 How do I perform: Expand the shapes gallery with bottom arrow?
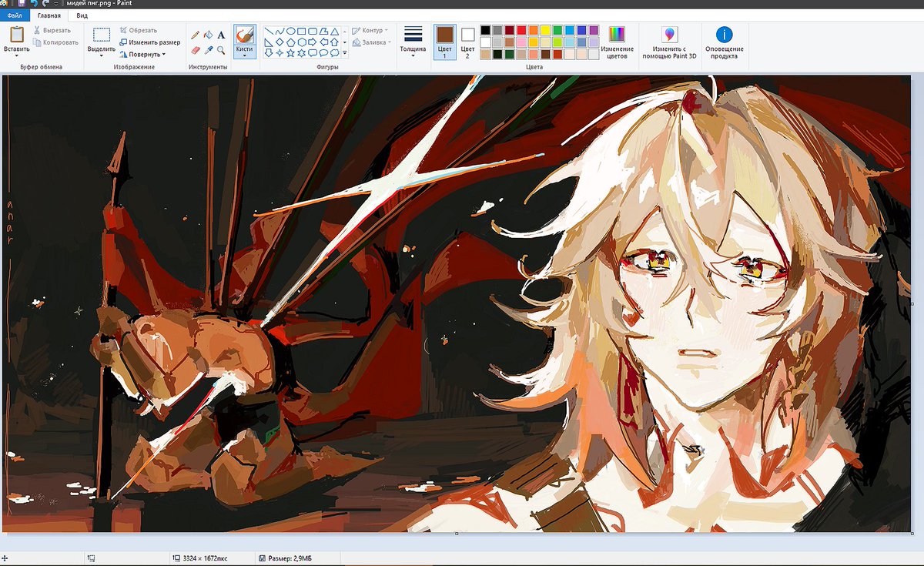(x=344, y=53)
